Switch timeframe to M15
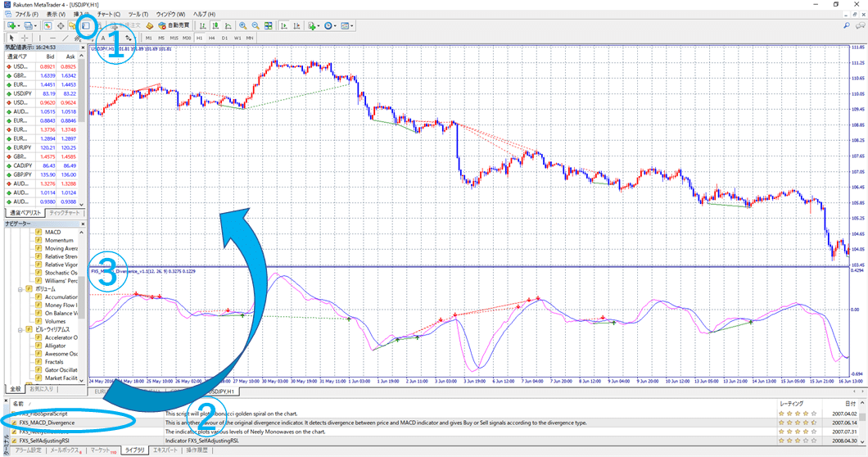The image size is (868, 457). click(174, 38)
